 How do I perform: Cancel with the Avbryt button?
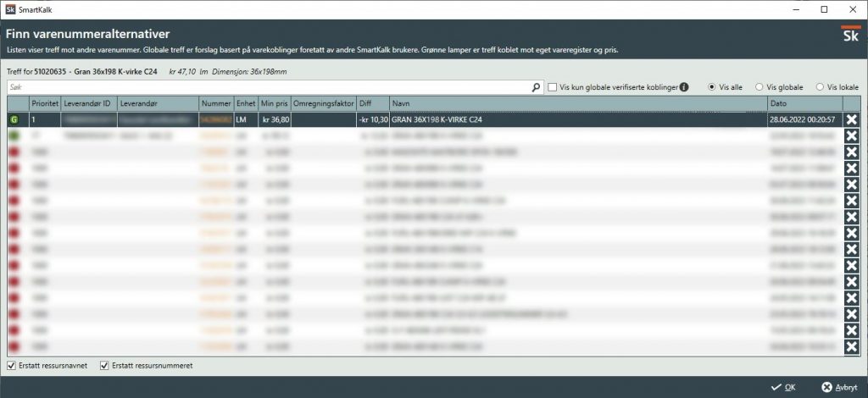click(x=837, y=387)
